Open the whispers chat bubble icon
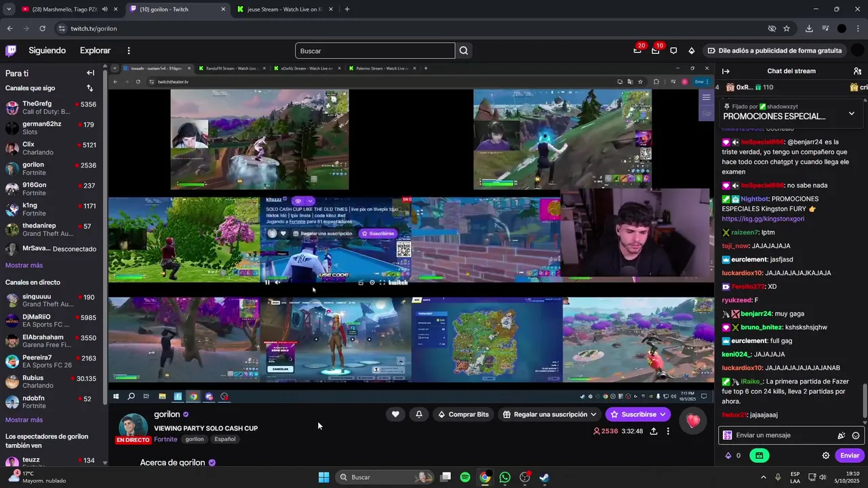The image size is (868, 488). [673, 50]
